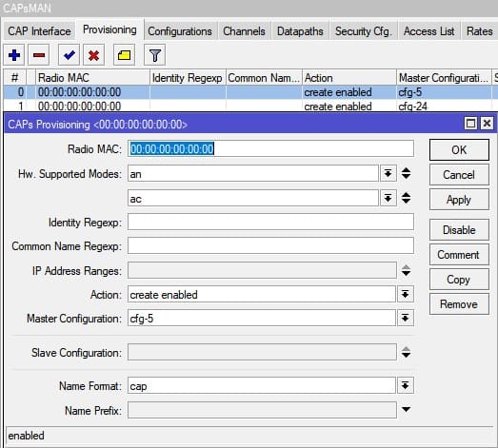Screen dimensions: 498x448
Task: Copy this provisioning rule
Action: tap(459, 280)
